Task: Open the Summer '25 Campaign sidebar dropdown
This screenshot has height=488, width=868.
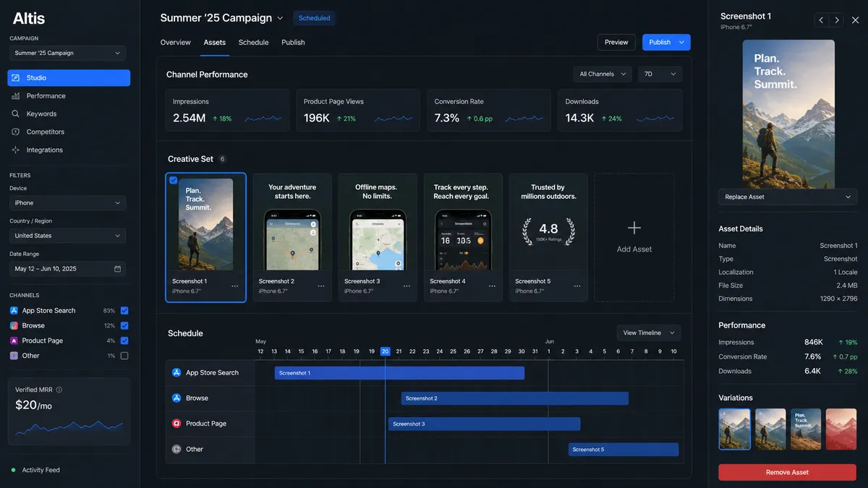Action: [x=67, y=53]
